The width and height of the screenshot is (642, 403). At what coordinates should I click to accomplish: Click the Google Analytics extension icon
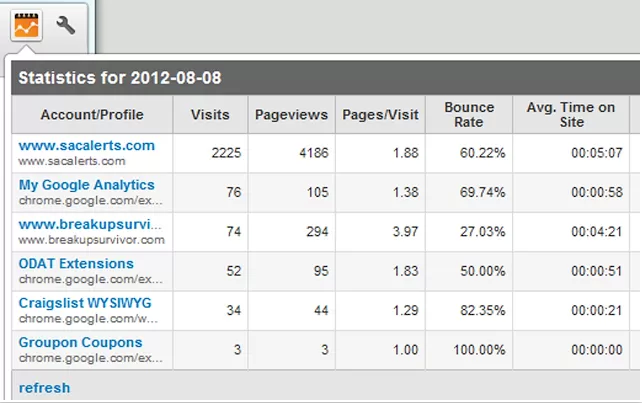click(x=26, y=25)
